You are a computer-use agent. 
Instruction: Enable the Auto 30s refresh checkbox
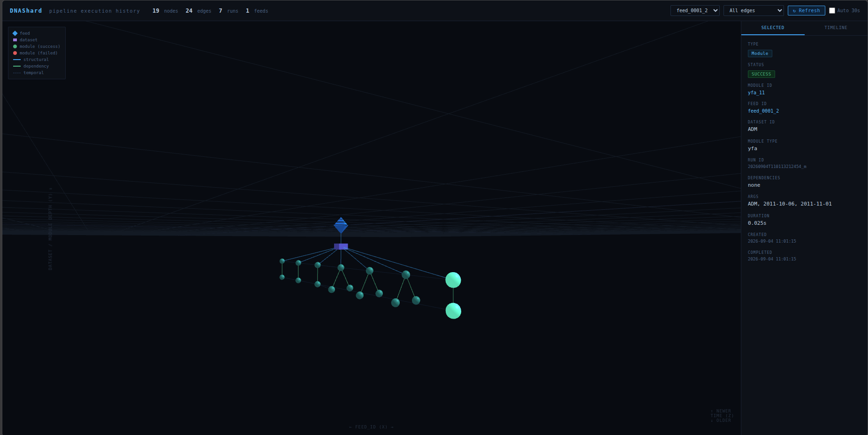tap(832, 10)
